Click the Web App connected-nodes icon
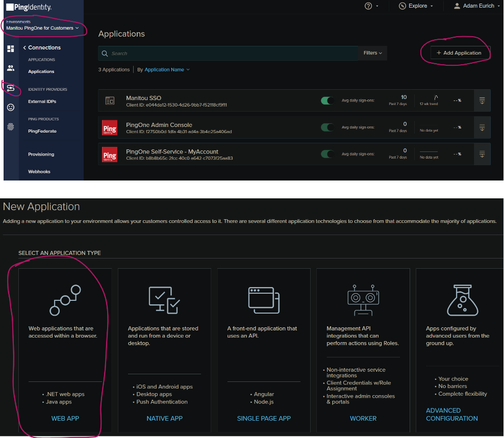The height and width of the screenshot is (438, 504). [65, 300]
